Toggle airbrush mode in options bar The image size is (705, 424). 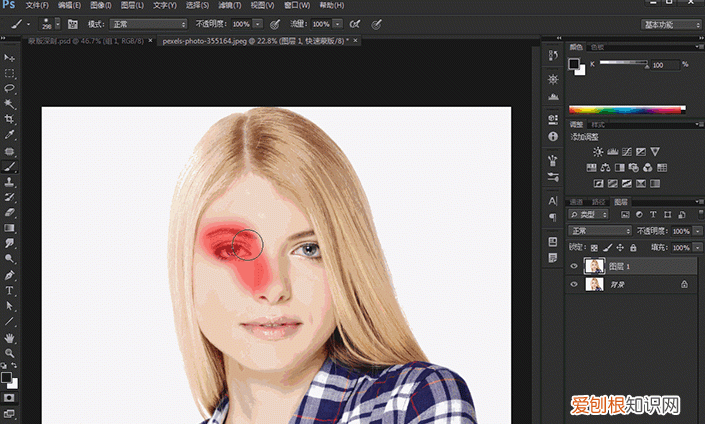[x=355, y=24]
